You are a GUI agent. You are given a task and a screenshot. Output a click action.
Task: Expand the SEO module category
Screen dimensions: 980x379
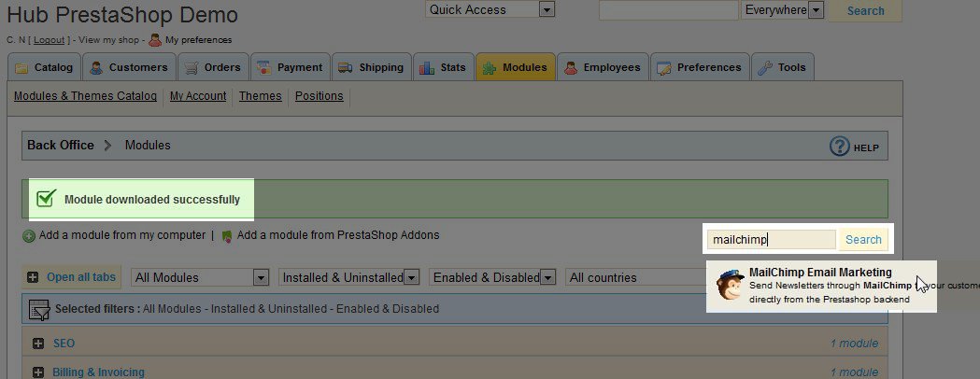coord(38,344)
